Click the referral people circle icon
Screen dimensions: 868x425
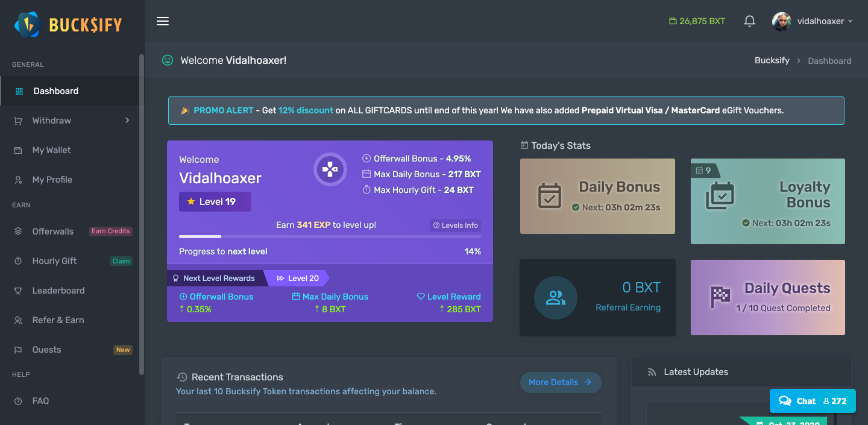click(x=556, y=298)
